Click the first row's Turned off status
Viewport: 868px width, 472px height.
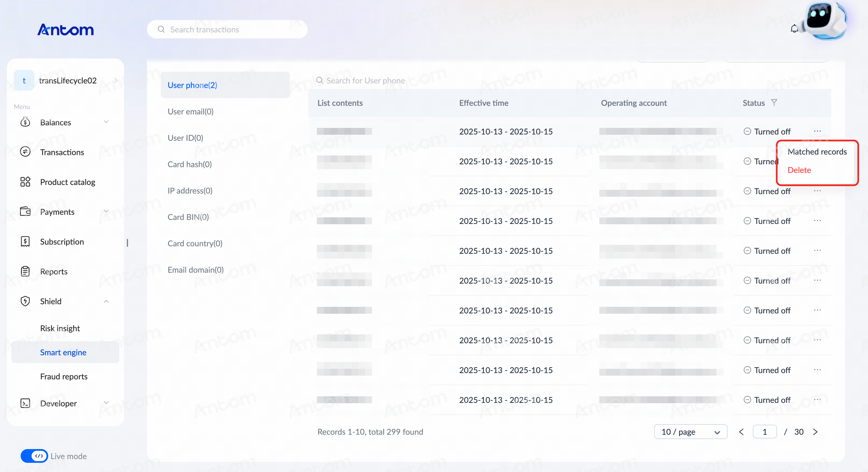(x=767, y=131)
